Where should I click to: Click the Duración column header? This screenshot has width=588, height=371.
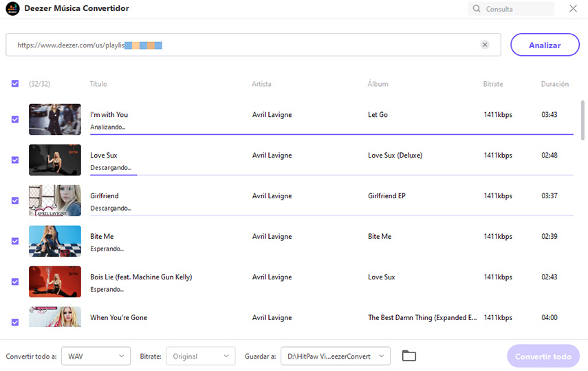point(554,84)
